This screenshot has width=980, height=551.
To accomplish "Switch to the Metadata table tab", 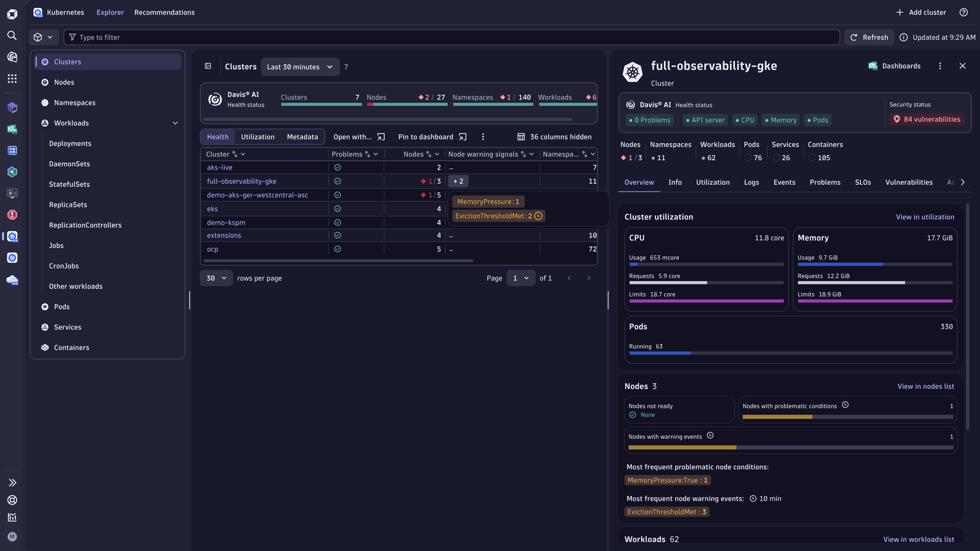I will [303, 137].
